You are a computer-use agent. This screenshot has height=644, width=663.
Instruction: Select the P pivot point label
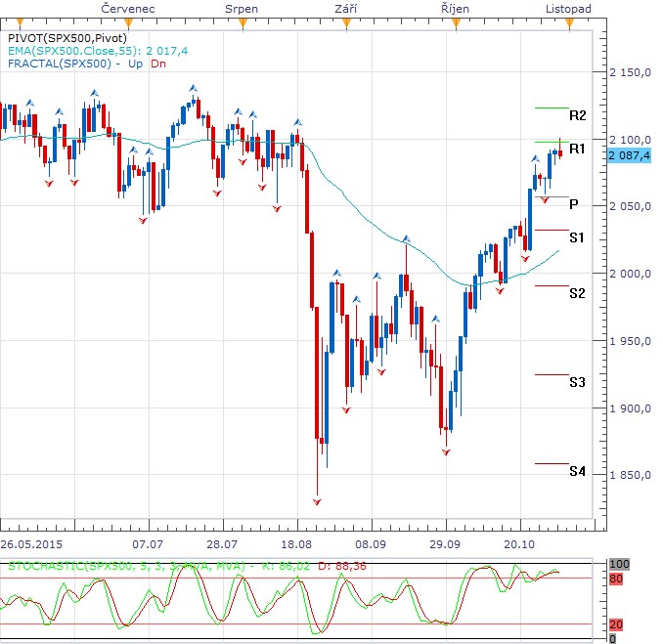pos(573,204)
